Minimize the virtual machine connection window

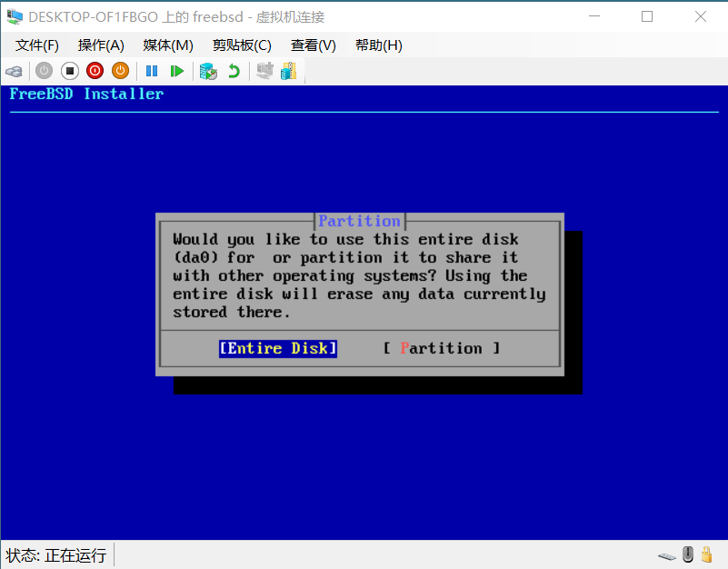594,16
